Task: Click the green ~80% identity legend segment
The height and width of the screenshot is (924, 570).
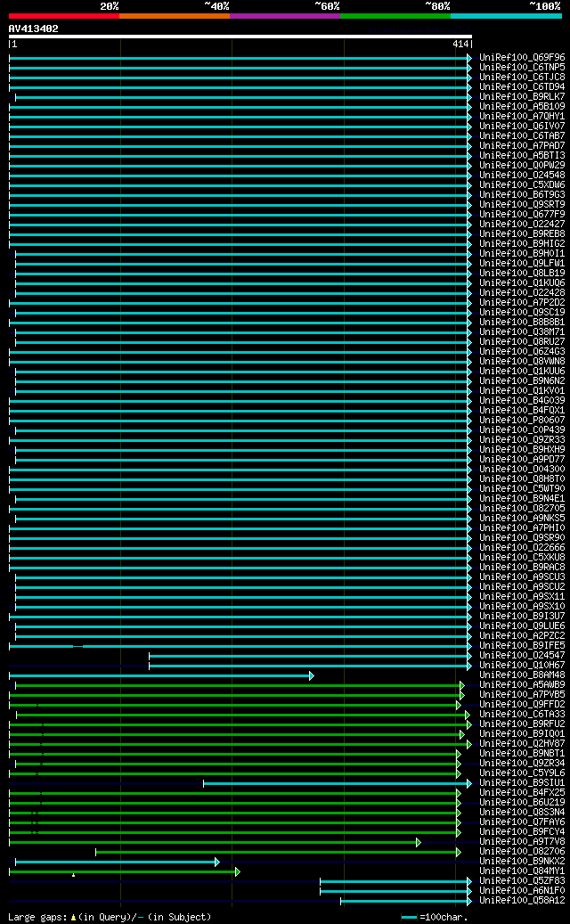Action: point(395,16)
